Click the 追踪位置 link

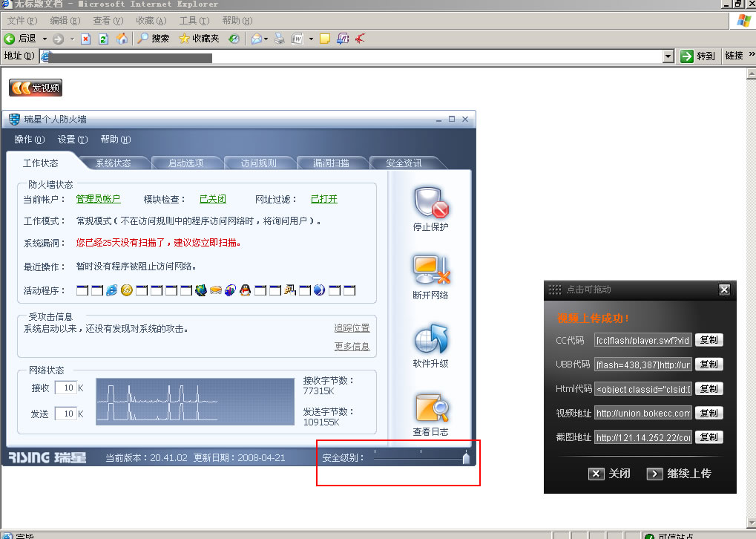(x=352, y=327)
